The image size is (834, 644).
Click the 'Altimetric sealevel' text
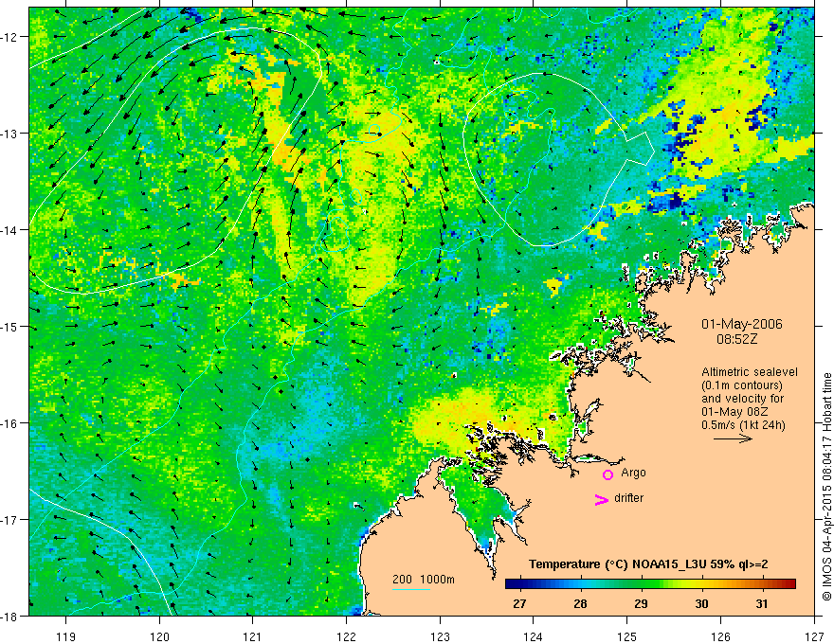(750, 372)
